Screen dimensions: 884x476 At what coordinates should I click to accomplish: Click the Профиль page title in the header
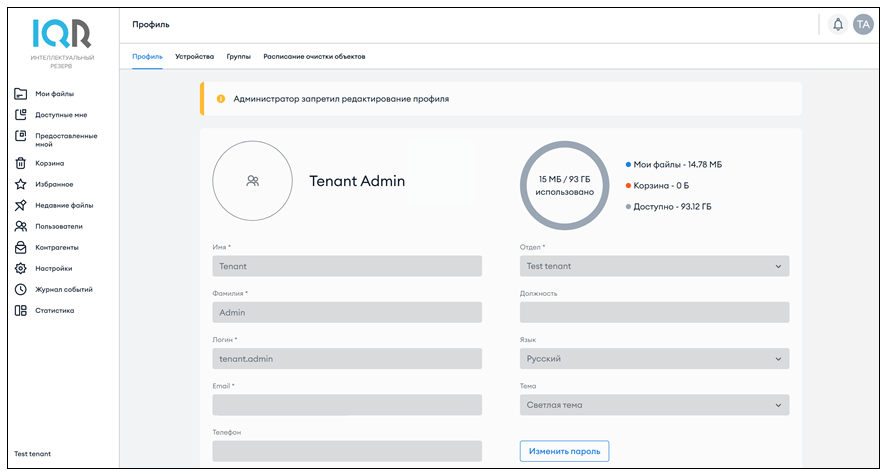pyautogui.click(x=151, y=24)
